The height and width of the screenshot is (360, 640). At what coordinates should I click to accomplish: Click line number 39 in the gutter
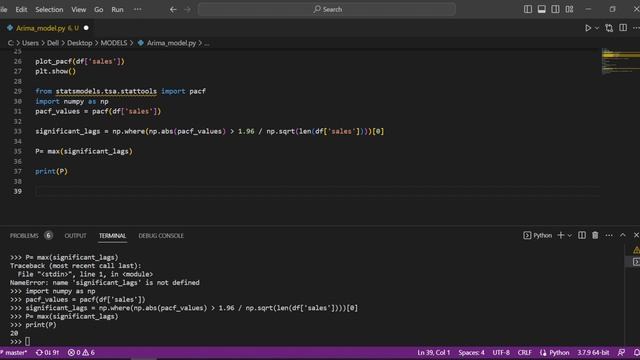[18, 191]
